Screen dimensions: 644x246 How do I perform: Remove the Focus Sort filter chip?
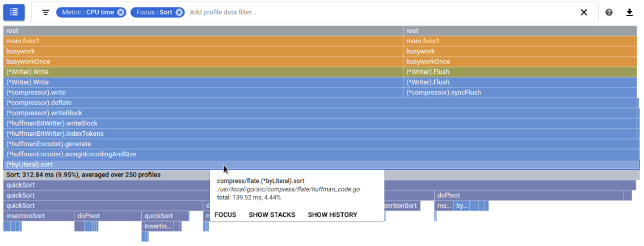click(x=179, y=12)
